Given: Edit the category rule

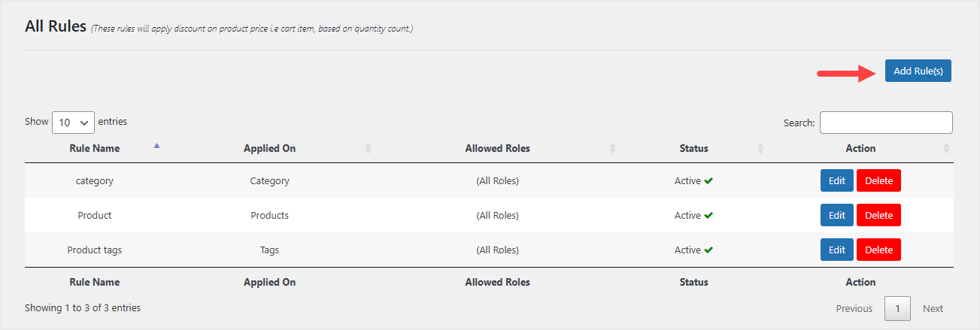Looking at the screenshot, I should point(836,181).
